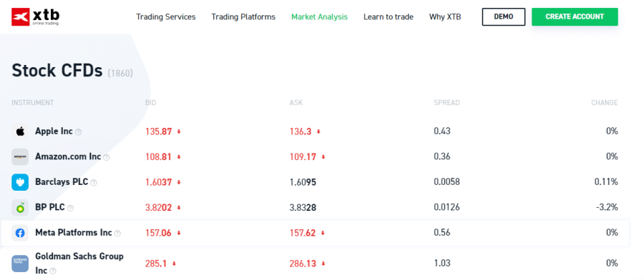The image size is (644, 280).
Task: Open the Trading Platforms menu
Action: click(x=243, y=17)
